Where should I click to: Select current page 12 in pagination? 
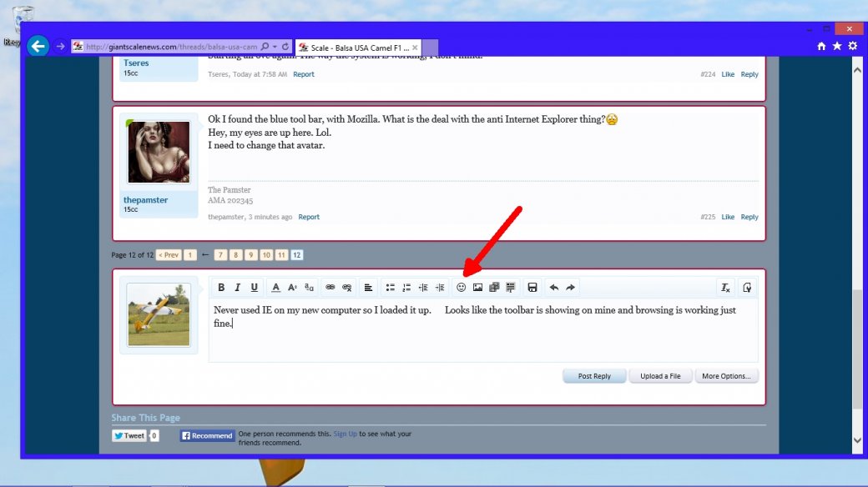tap(297, 255)
